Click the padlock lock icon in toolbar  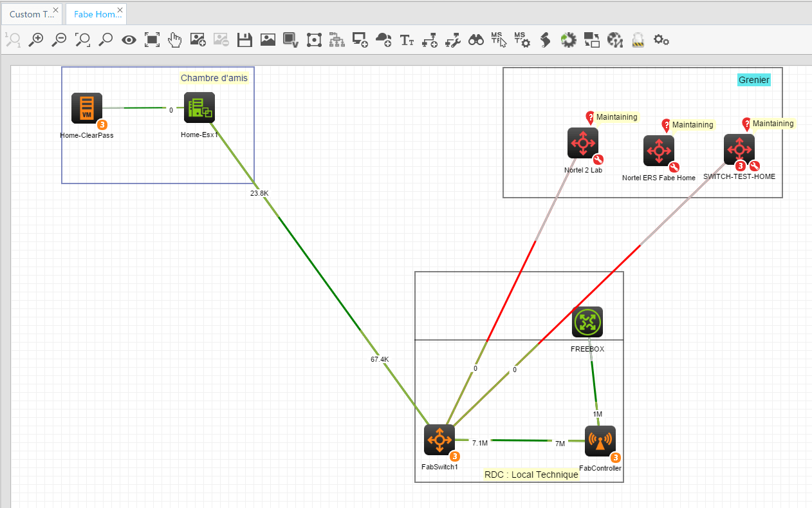tap(638, 40)
